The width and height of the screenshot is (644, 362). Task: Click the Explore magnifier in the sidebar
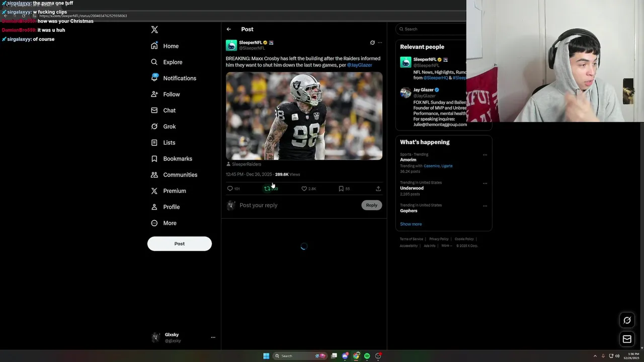[x=154, y=62]
